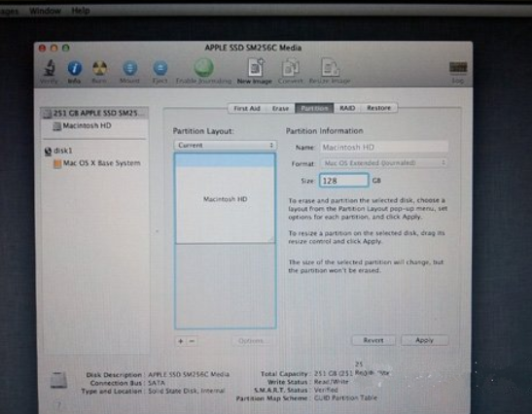
Task: Switch to the Partition tab
Action: [x=314, y=109]
